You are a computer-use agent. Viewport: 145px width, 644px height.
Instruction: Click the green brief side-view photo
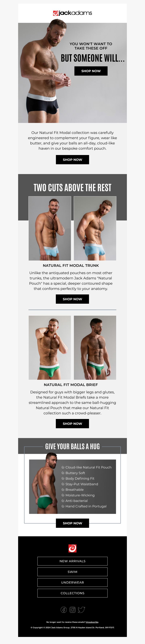[x=95, y=348]
